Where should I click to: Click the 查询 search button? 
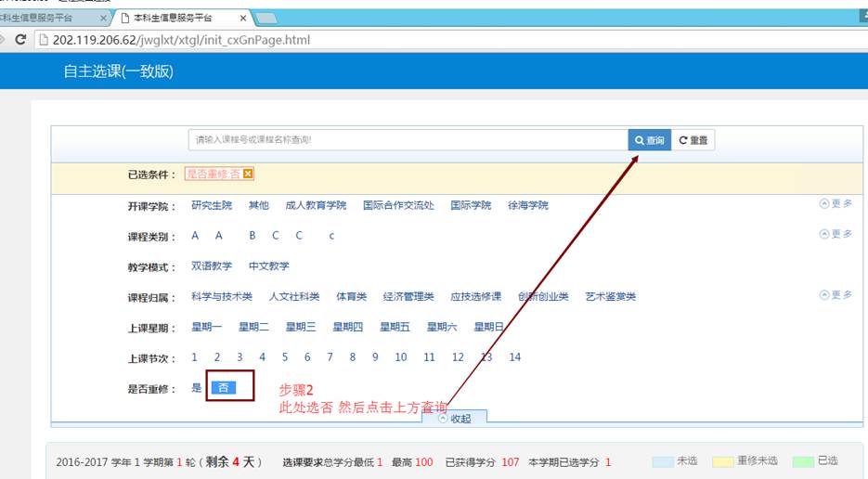(x=649, y=140)
